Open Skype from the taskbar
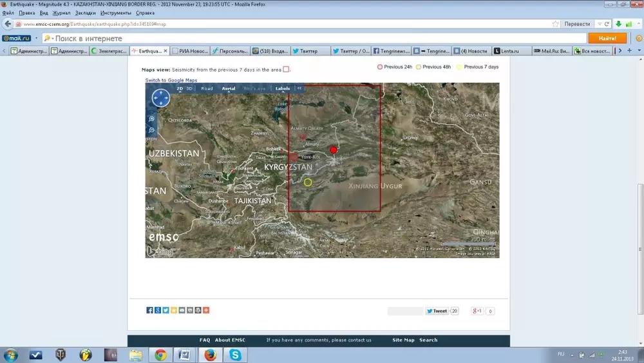This screenshot has width=644, height=363. click(x=236, y=355)
